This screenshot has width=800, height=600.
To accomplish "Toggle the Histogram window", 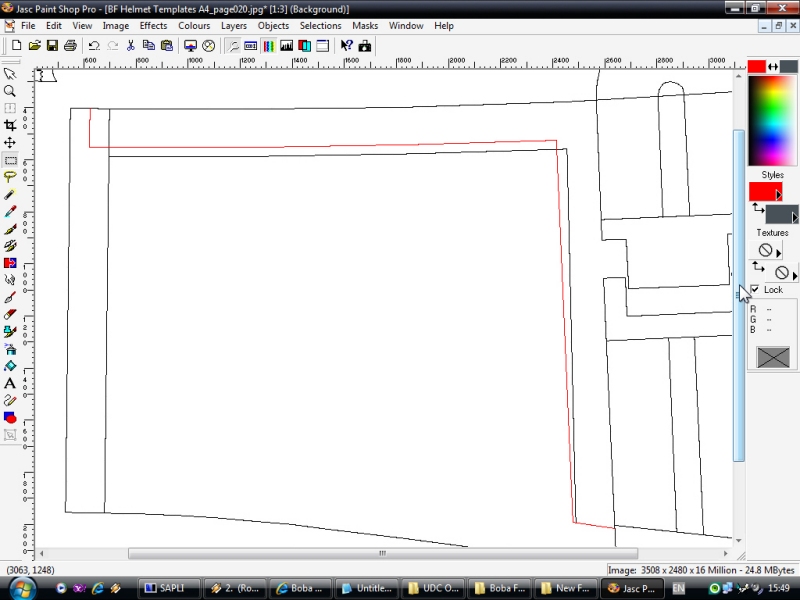I will [286, 46].
